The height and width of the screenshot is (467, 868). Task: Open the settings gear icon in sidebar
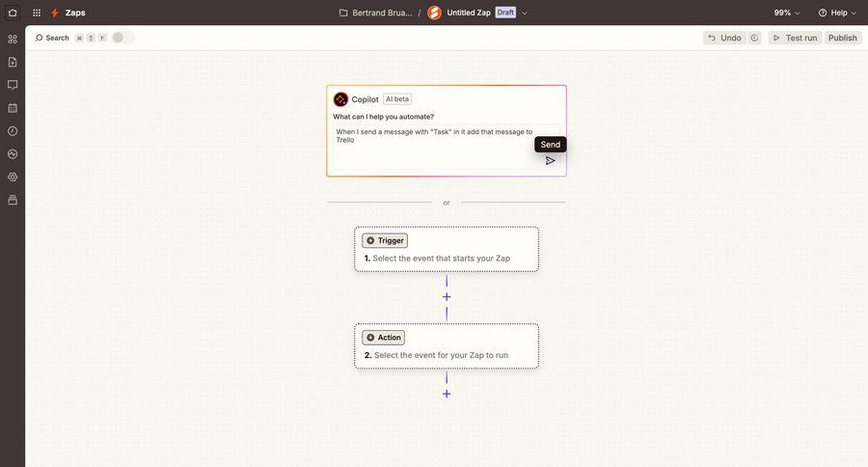pyautogui.click(x=13, y=178)
